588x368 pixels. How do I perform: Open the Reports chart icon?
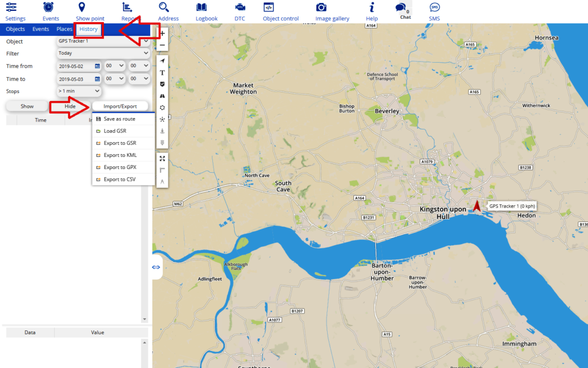tap(127, 7)
